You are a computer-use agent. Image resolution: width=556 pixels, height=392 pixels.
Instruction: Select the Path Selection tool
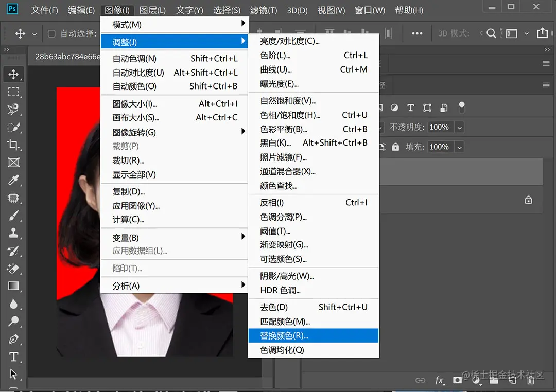tap(13, 375)
